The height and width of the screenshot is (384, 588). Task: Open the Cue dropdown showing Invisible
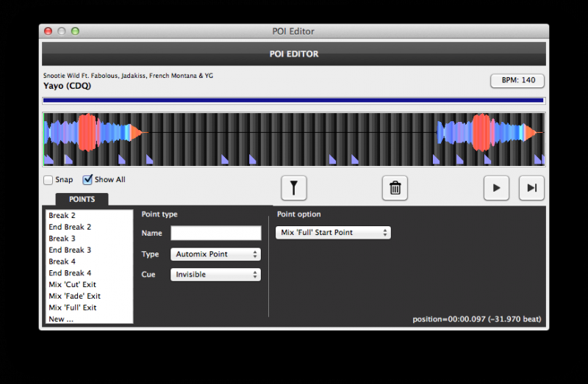(215, 275)
